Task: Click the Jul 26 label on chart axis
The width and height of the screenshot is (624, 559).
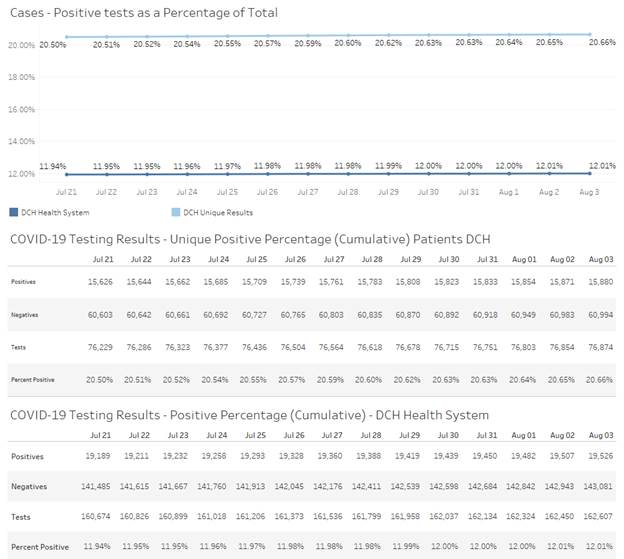Action: click(x=267, y=190)
